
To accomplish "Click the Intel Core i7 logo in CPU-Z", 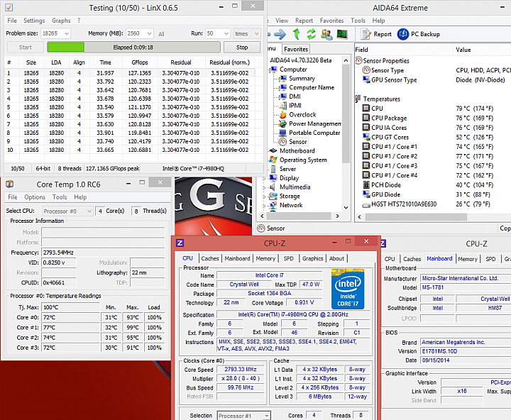I will pos(348,289).
